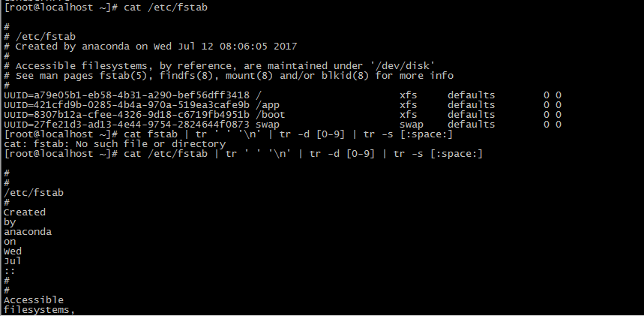Click the 'Accessible filesystems, by reference' comment line
644x316 pixels.
[220, 66]
